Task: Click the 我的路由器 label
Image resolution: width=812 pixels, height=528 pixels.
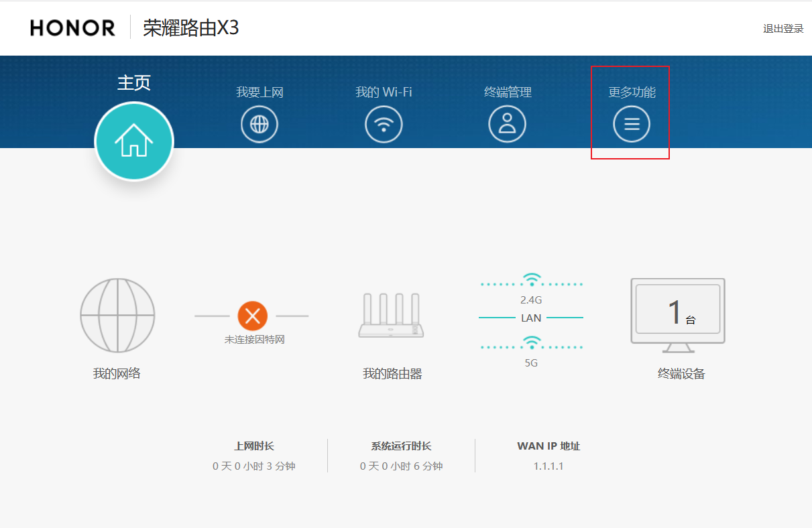Action: [392, 374]
